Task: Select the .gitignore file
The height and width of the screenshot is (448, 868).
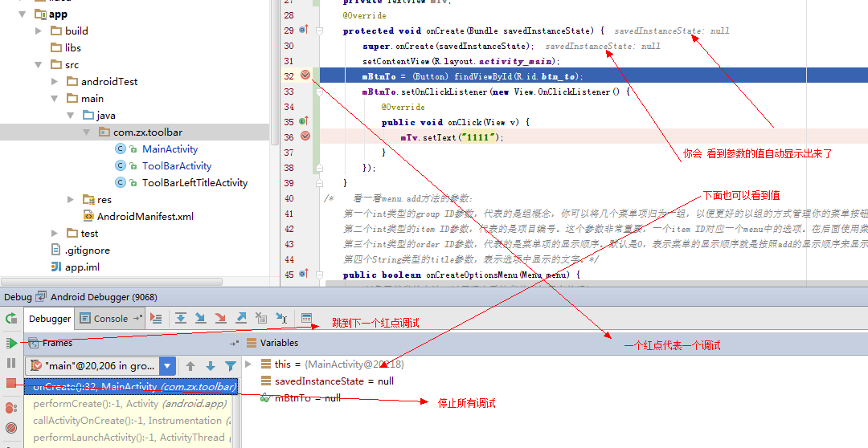Action: pos(88,250)
